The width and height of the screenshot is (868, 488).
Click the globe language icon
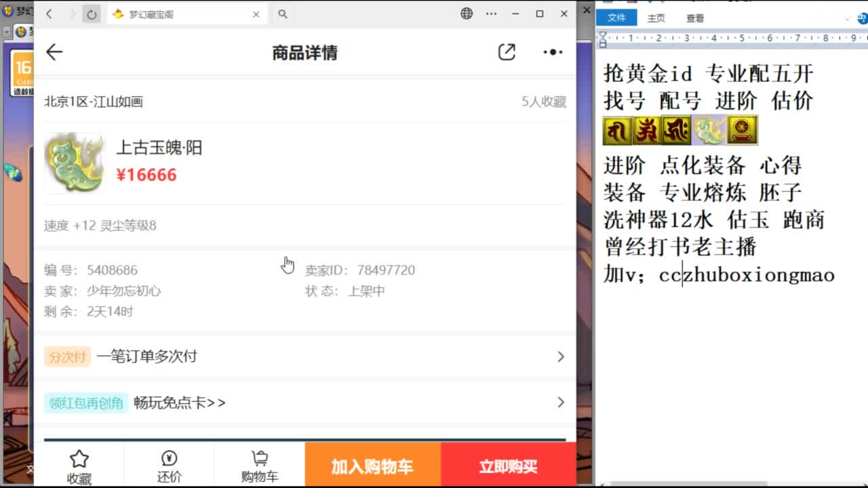point(467,14)
